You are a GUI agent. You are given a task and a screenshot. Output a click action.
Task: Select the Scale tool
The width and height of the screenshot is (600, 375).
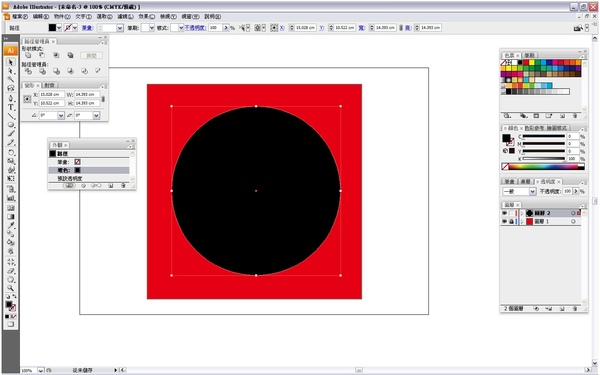(11, 161)
